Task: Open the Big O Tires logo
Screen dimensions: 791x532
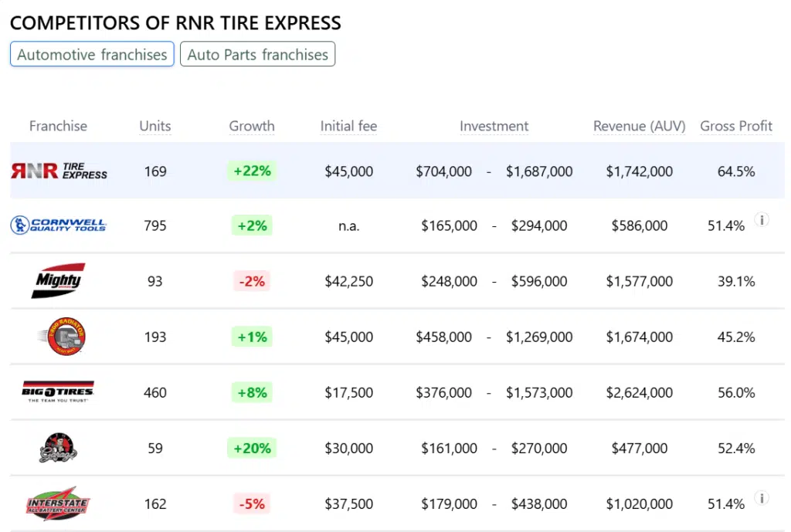Action: [58, 392]
